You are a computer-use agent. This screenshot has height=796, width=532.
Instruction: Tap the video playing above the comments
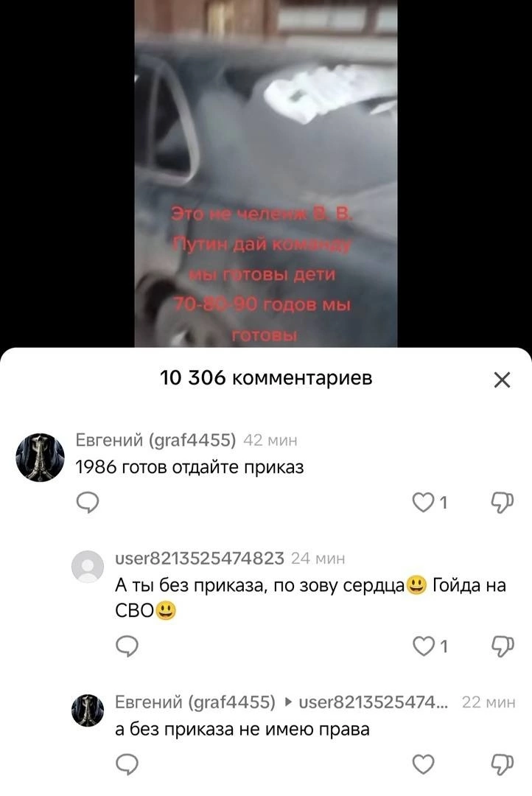(x=265, y=174)
